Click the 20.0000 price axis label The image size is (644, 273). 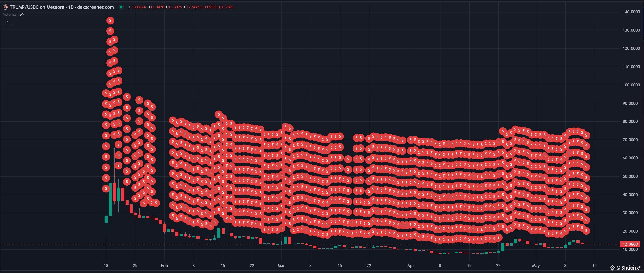pyautogui.click(x=630, y=231)
